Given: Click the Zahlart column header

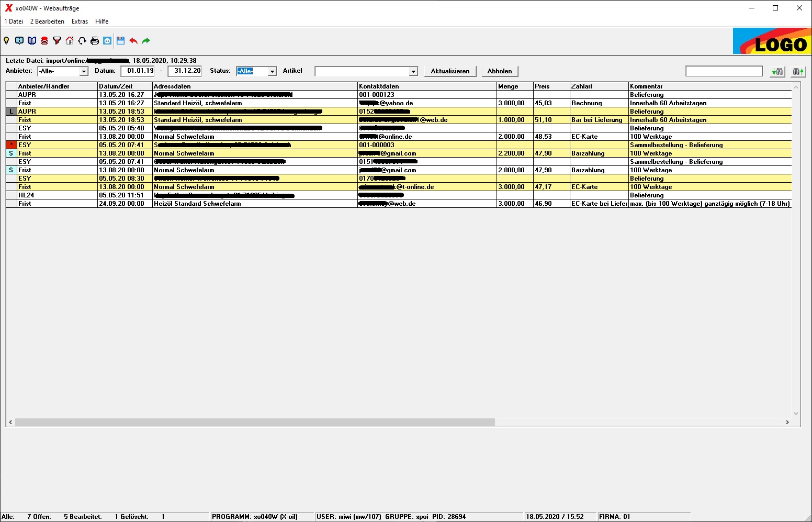Looking at the screenshot, I should click(x=599, y=86).
